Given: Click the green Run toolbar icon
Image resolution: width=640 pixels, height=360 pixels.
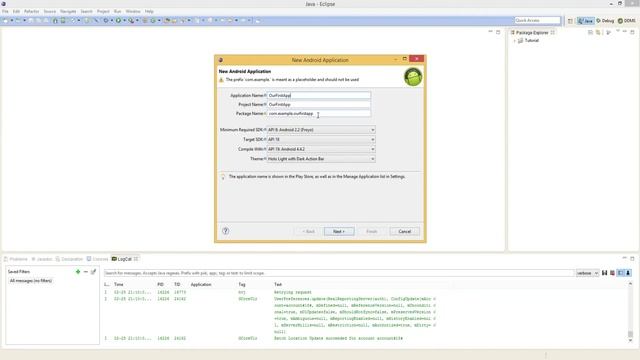Looking at the screenshot, I should point(118,20).
